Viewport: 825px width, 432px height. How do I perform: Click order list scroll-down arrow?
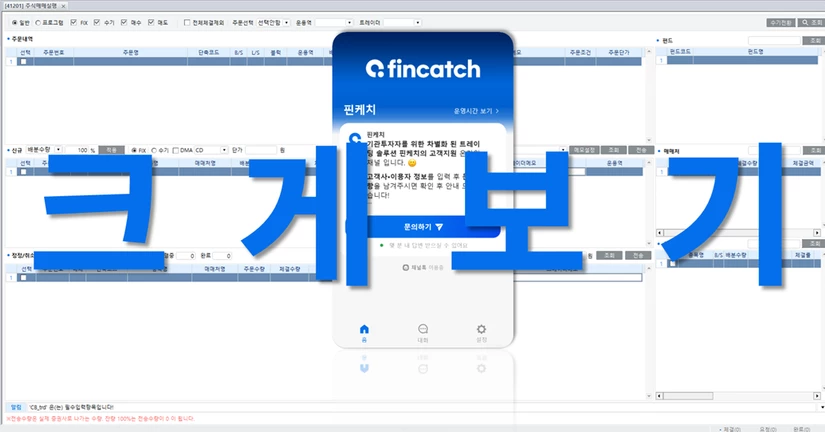click(649, 139)
